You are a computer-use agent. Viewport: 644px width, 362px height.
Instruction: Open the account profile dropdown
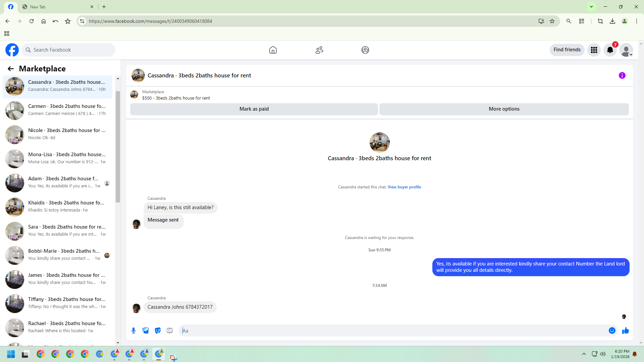[626, 50]
